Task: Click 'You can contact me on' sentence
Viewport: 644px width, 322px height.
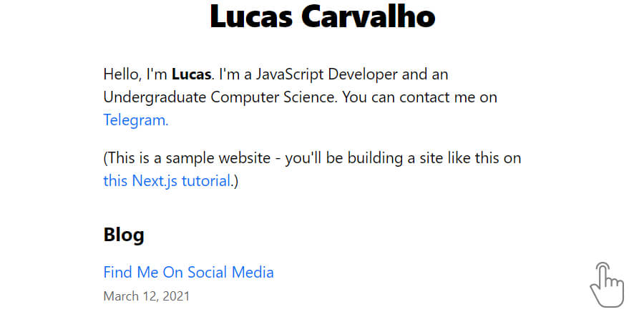Action: tap(420, 98)
